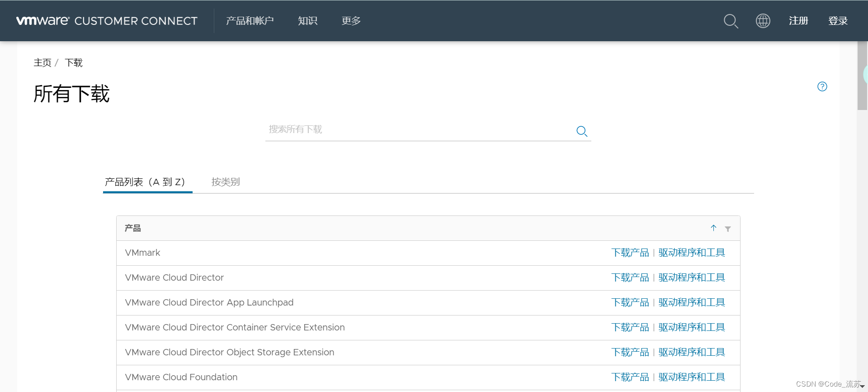
Task: Select VMware Cloud Director Container Service Extension text
Action: (x=235, y=327)
